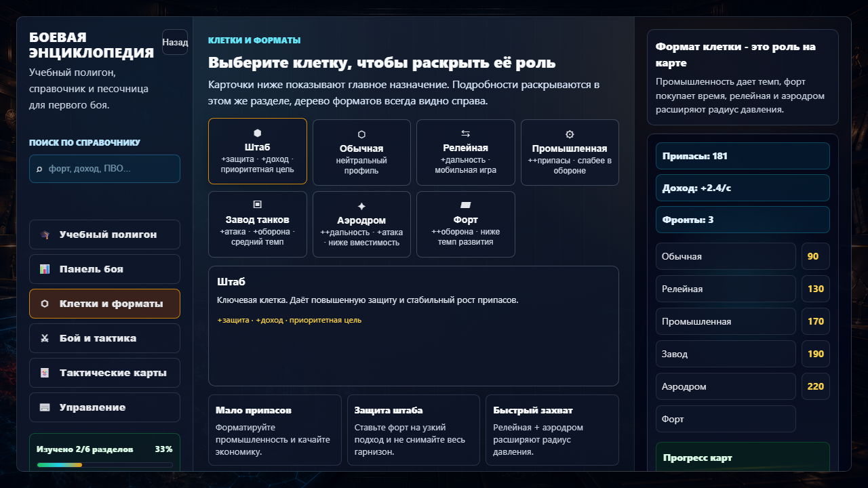Click the Бой и тактика swords icon
The image size is (868, 488).
[x=45, y=338]
